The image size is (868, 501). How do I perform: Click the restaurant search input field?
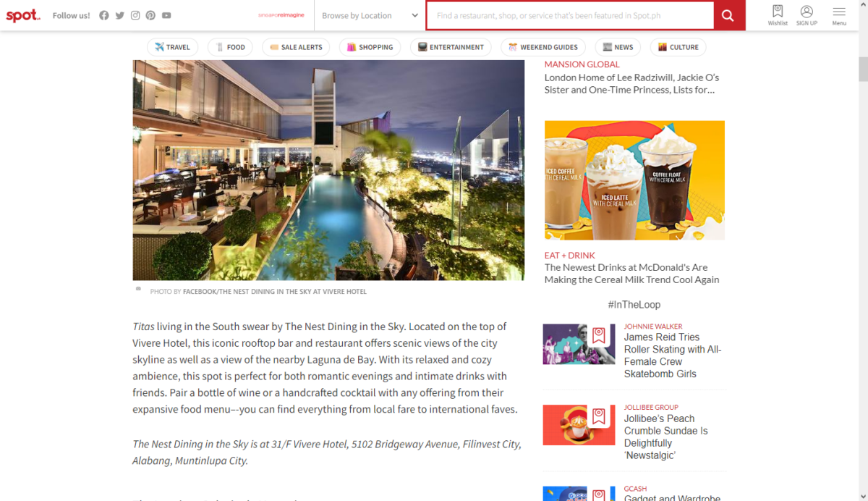coord(570,15)
